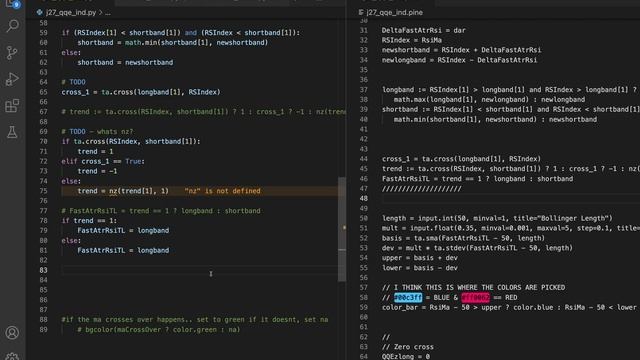The image size is (640, 360).
Task: Place cursor on empty line 48 in pine file
Action: [x=510, y=199]
